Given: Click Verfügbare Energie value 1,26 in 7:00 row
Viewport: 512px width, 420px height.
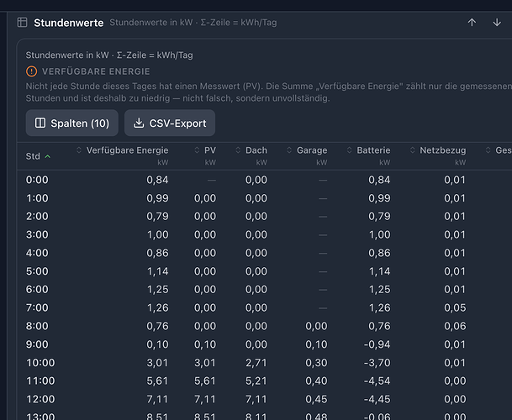Looking at the screenshot, I should coord(158,307).
